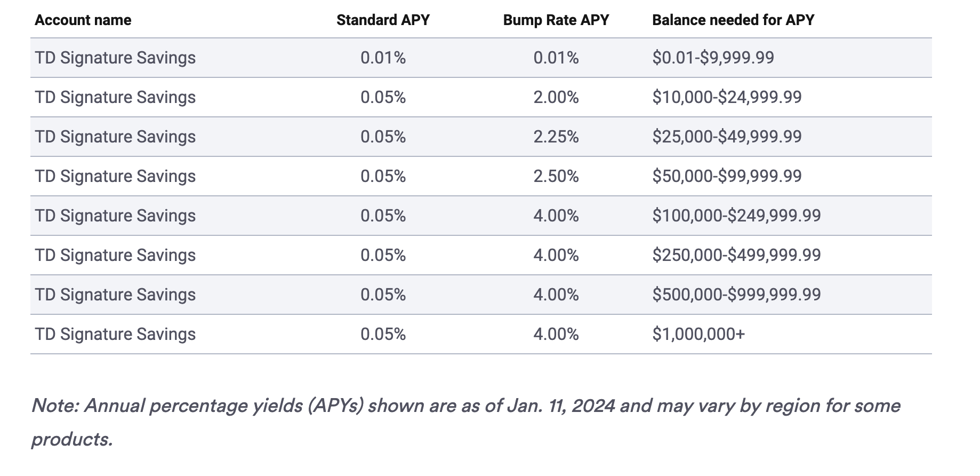Viewport: 980px width, 476px height.
Task: Select the $0.01-$9,999.99 balance cell
Action: click(713, 58)
